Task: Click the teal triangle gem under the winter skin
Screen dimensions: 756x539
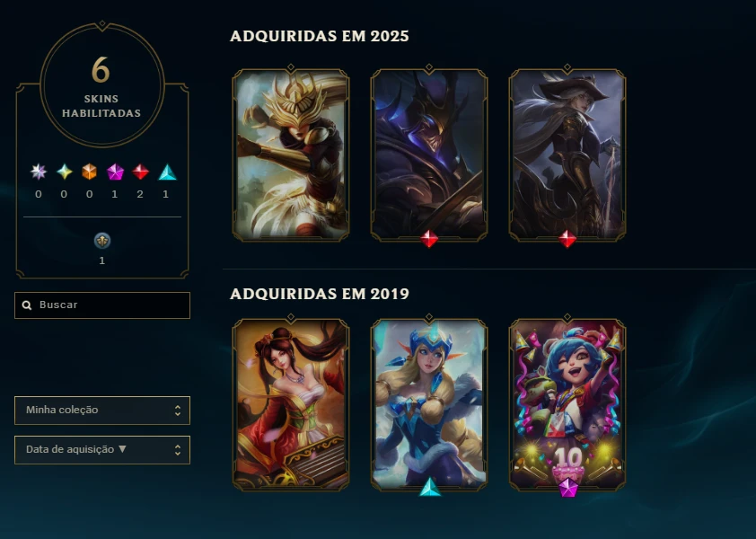Action: 429,488
